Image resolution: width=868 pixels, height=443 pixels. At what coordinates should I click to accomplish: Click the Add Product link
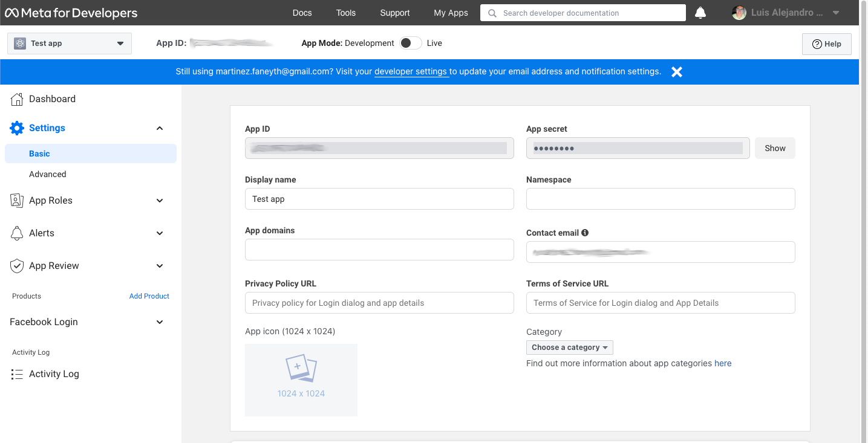[149, 296]
